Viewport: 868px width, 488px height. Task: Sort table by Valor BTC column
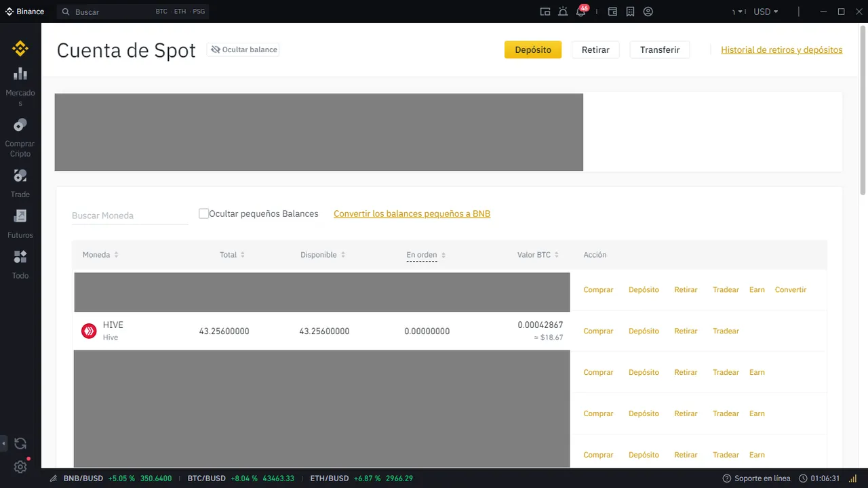pos(538,255)
